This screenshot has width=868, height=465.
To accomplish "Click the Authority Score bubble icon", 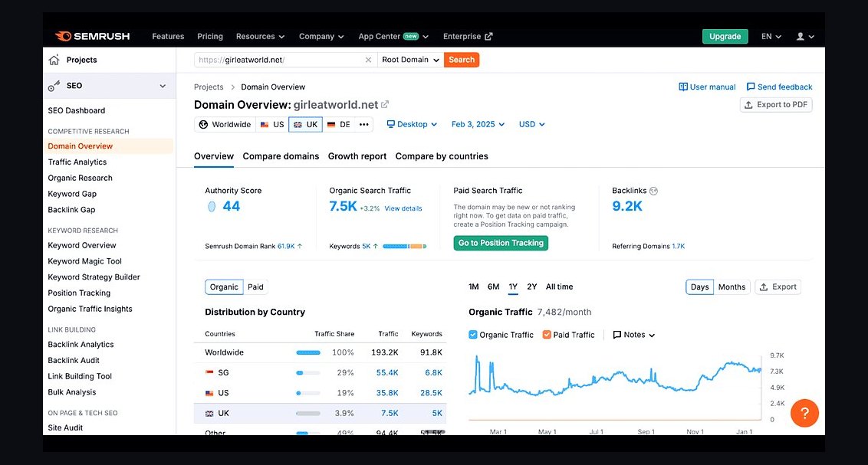I will click(212, 207).
